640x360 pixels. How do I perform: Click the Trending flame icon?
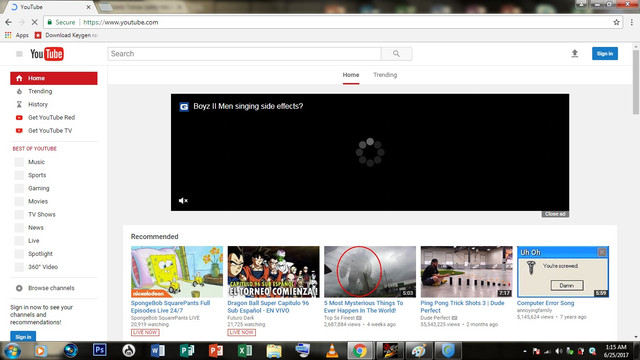pos(19,91)
